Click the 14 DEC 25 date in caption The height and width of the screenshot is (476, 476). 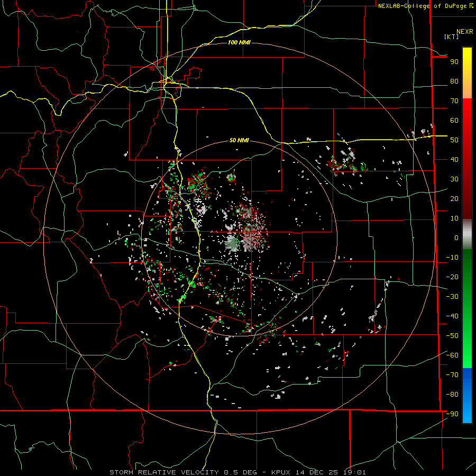[x=317, y=472]
